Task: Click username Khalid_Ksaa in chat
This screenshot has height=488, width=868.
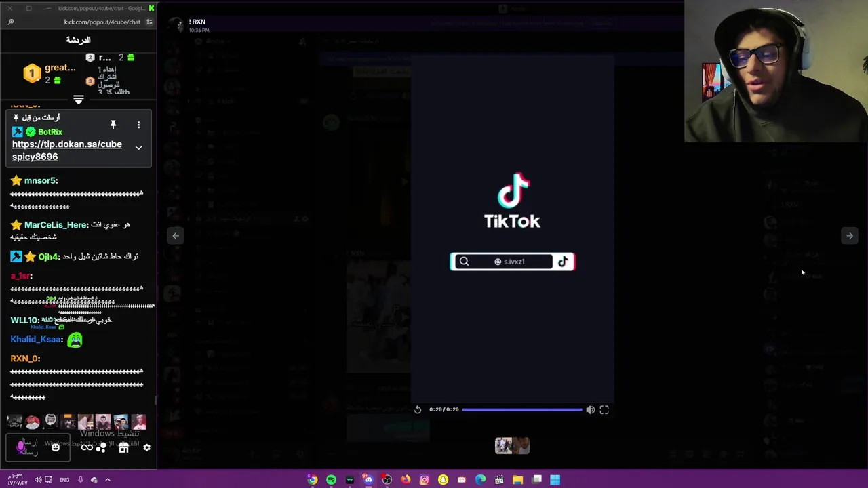Action: [36, 339]
